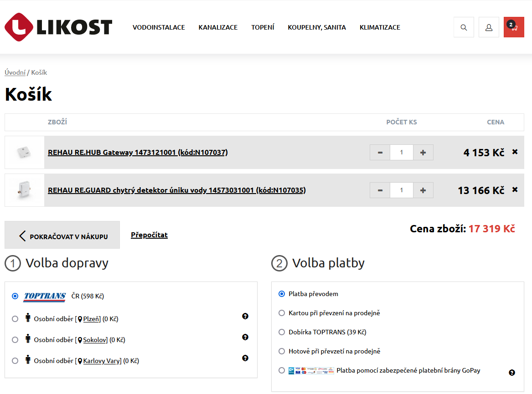Screen dimensions: 532x394
Task: Open the search magnifier icon
Action: [x=464, y=27]
